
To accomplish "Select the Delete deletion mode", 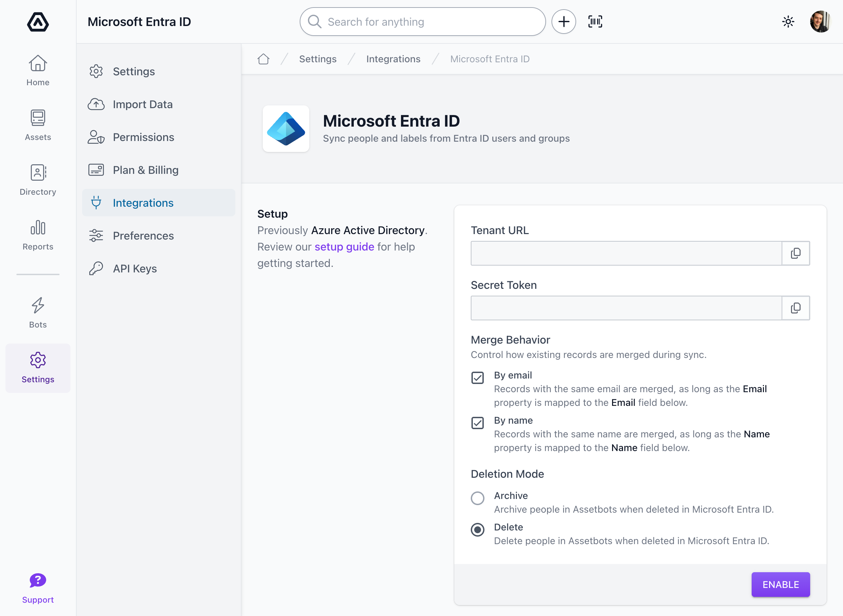I will (x=477, y=529).
